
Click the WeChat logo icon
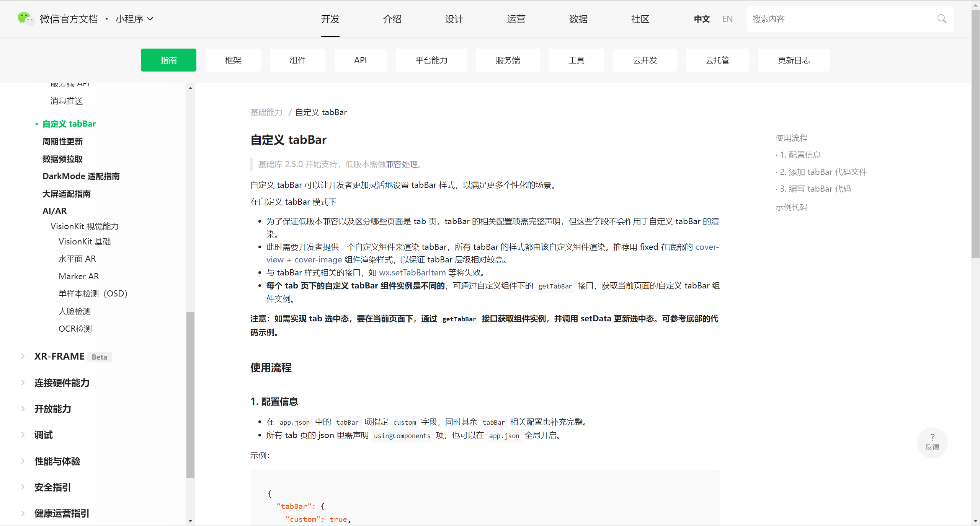(x=26, y=18)
